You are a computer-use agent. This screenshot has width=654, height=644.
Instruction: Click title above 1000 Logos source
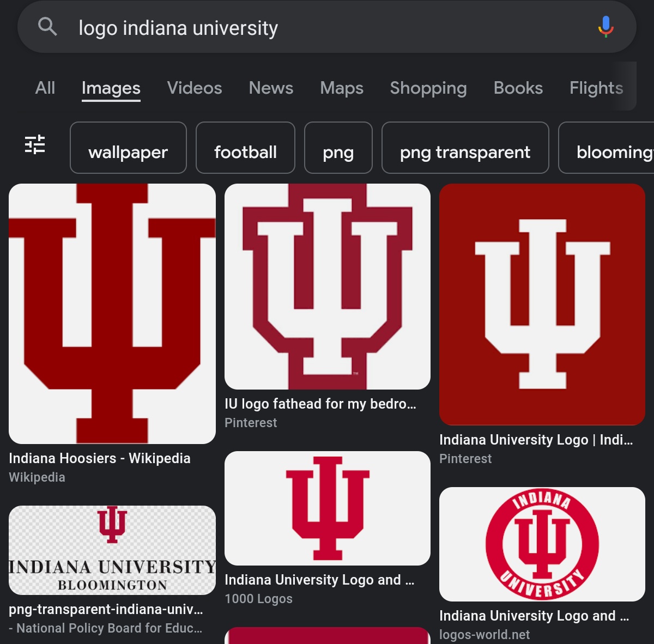click(x=319, y=580)
